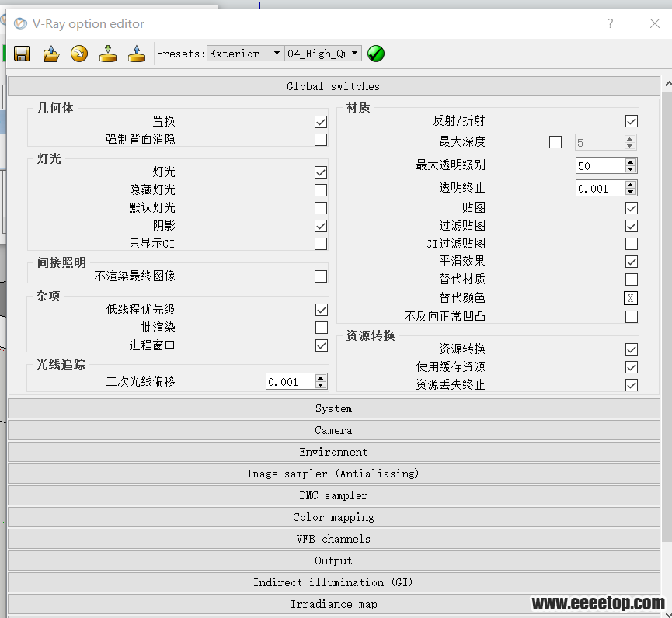Click the vertical scrollbar thumb
The image size is (672, 618).
(667, 317)
